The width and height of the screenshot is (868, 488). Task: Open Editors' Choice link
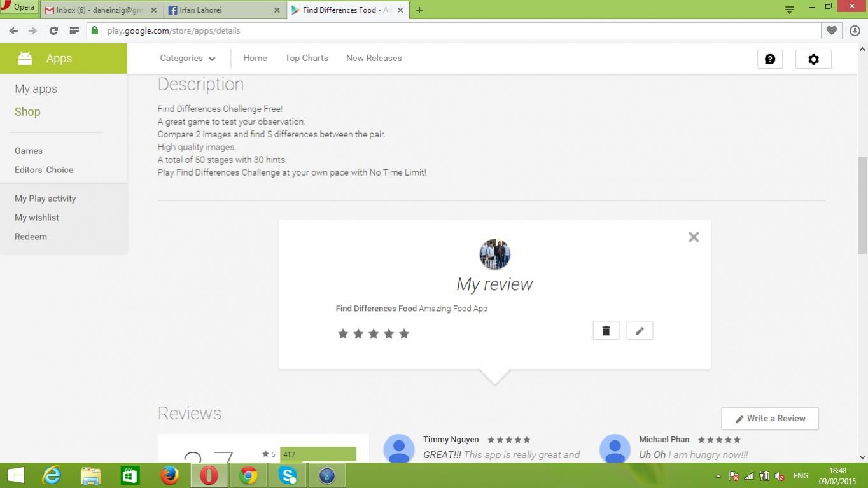pos(44,170)
